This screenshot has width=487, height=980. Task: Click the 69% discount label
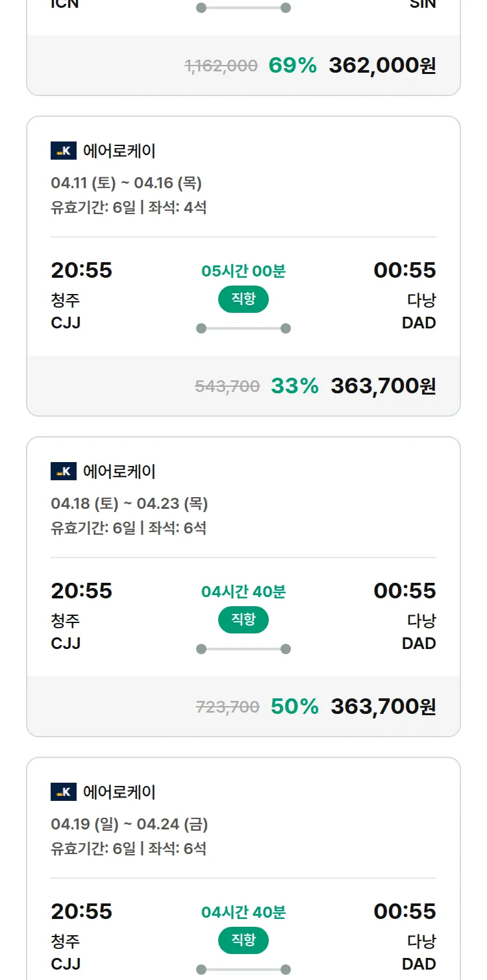tap(292, 66)
